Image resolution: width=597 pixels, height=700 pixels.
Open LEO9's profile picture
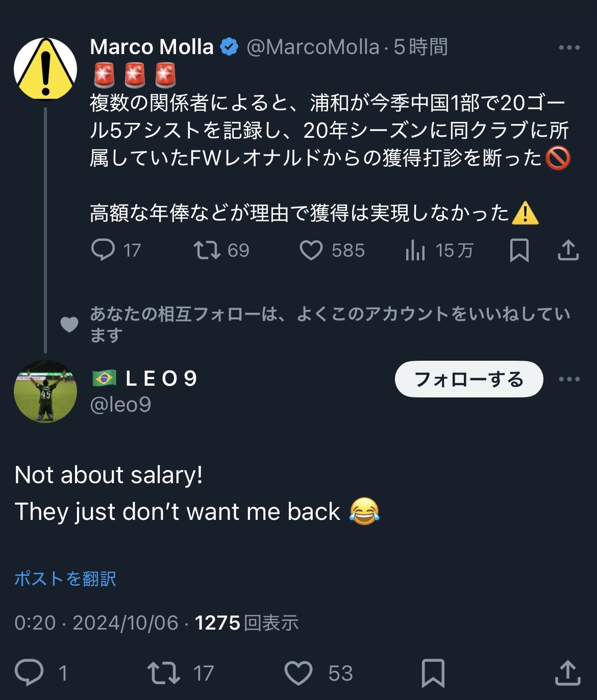pyautogui.click(x=45, y=391)
